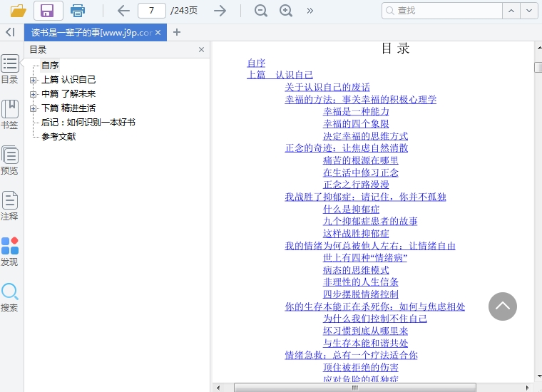Open link 与生存本能和谐共处

pyautogui.click(x=365, y=343)
